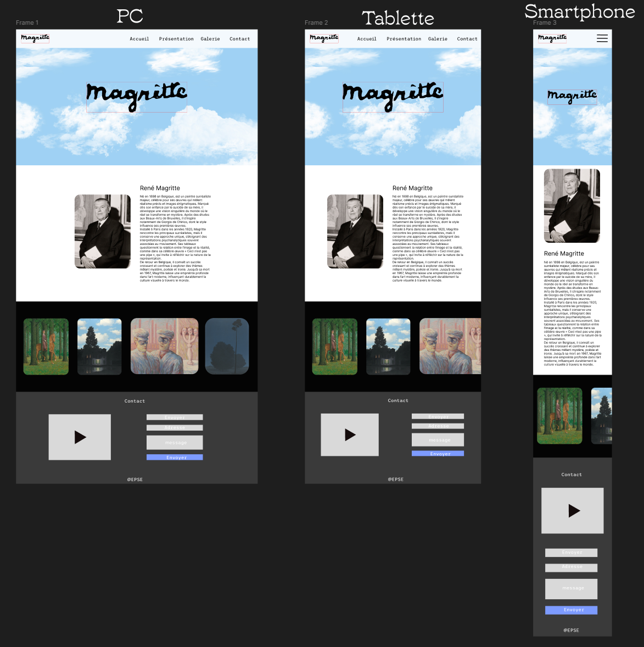
Task: Select Contact in the PC navbar
Action: tap(240, 39)
